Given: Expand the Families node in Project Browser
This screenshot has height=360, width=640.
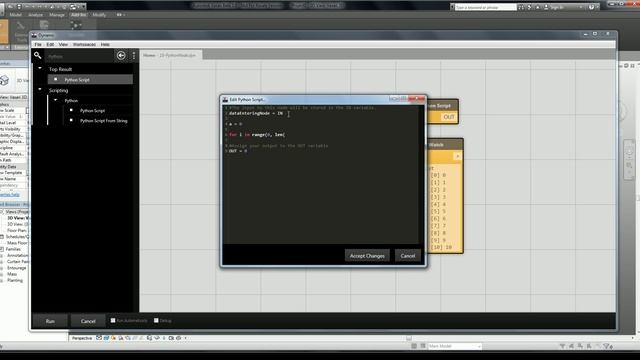Looking at the screenshot, I should point(2,249).
